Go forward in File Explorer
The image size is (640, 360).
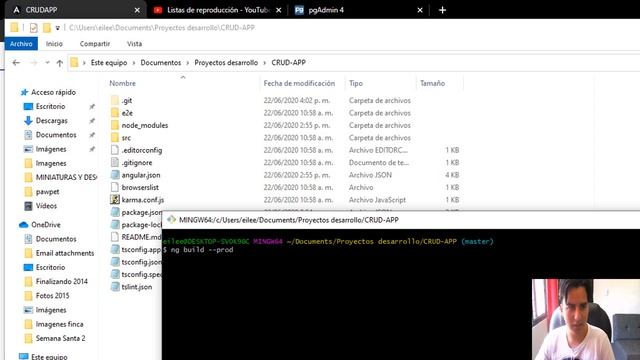point(33,63)
